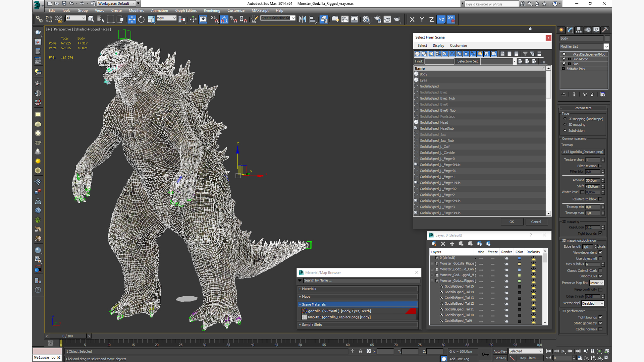The image size is (644, 362).
Task: Click Cancel in Select From Scene dialog
Action: pos(536,222)
